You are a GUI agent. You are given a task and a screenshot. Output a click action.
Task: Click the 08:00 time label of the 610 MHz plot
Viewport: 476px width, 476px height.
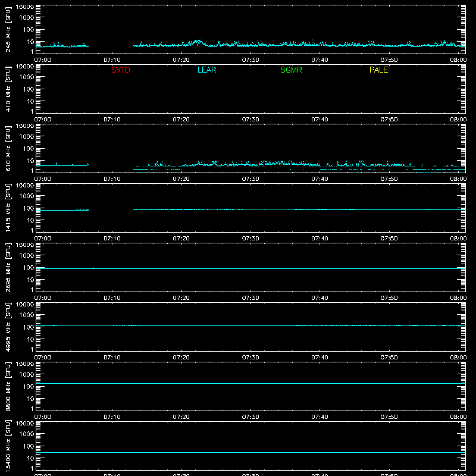(458, 179)
